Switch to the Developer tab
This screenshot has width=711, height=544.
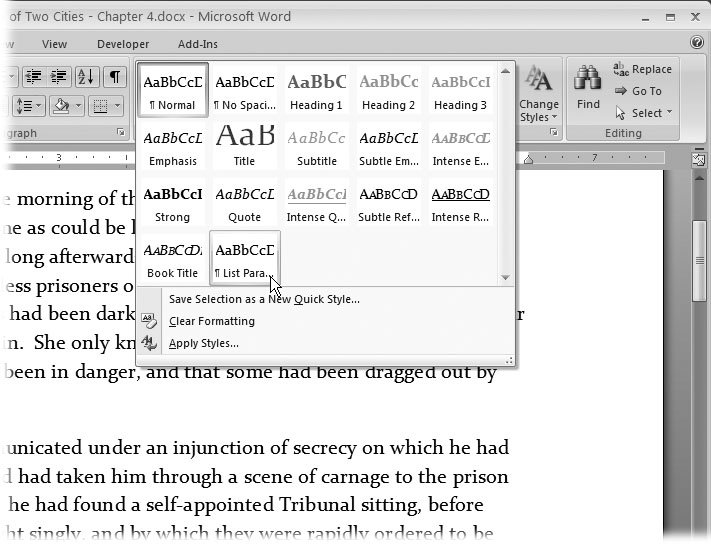tap(123, 44)
